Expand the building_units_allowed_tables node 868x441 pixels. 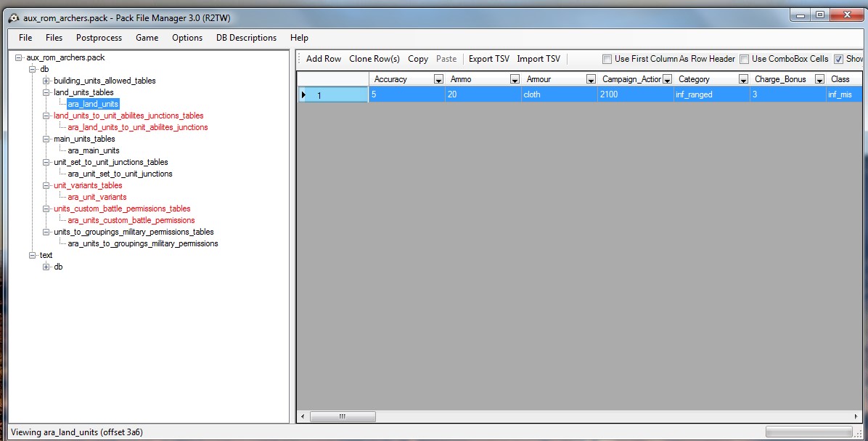(x=46, y=81)
